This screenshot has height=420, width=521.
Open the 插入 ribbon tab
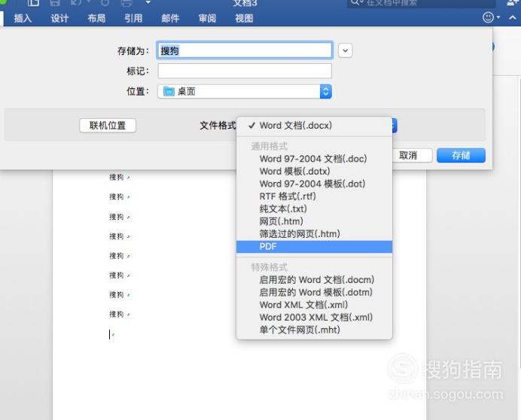[23, 18]
